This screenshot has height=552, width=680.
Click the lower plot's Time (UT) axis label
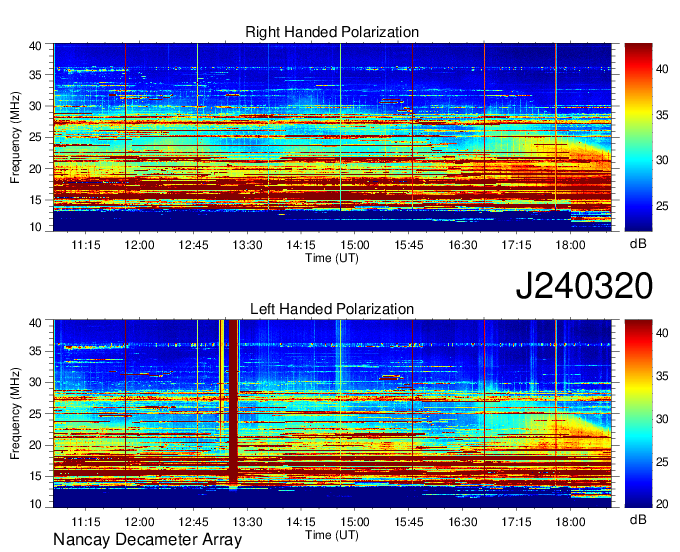coord(332,535)
